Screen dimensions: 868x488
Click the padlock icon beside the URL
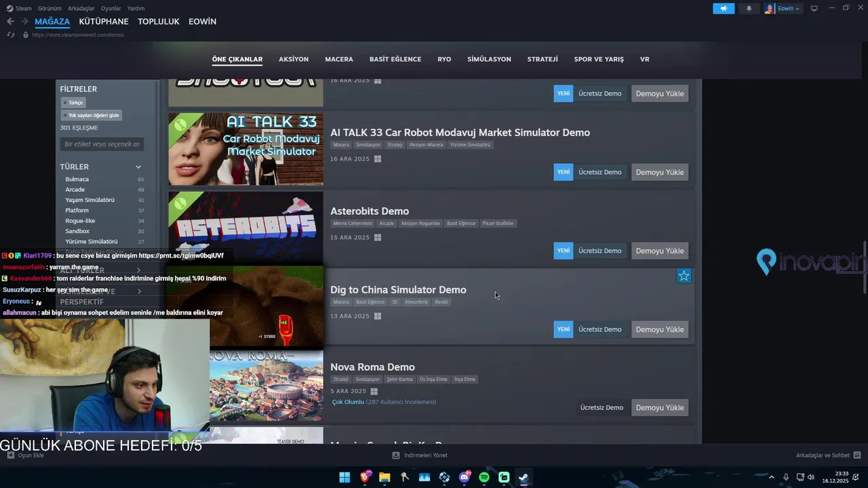click(x=26, y=35)
